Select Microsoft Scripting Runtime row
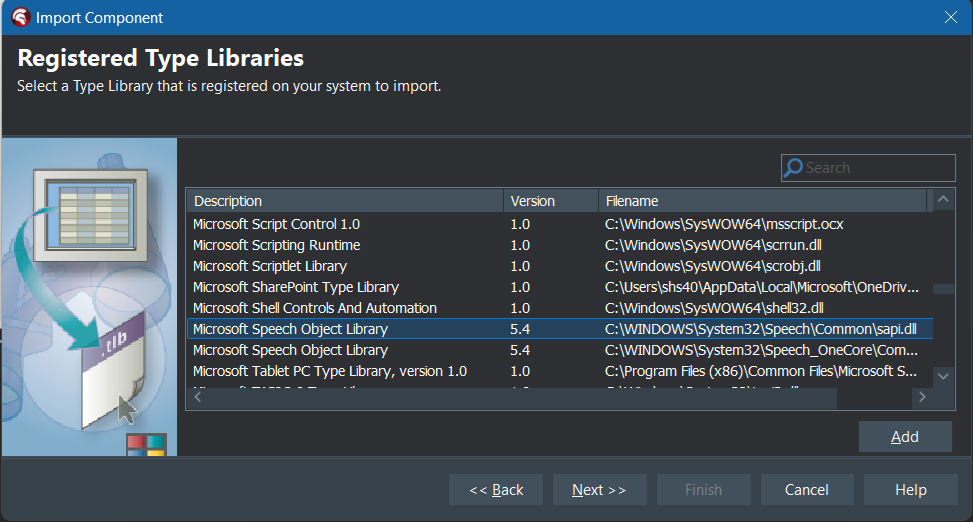Viewport: 973px width, 522px height. 560,245
